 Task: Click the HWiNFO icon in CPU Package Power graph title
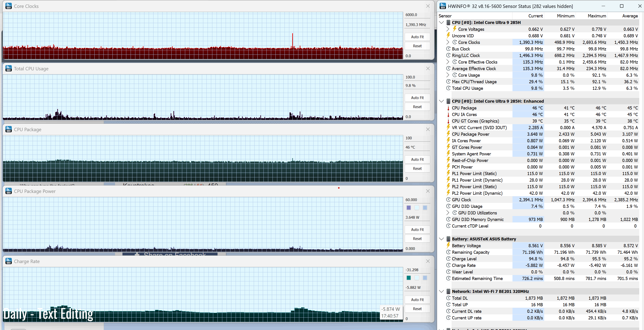click(9, 191)
